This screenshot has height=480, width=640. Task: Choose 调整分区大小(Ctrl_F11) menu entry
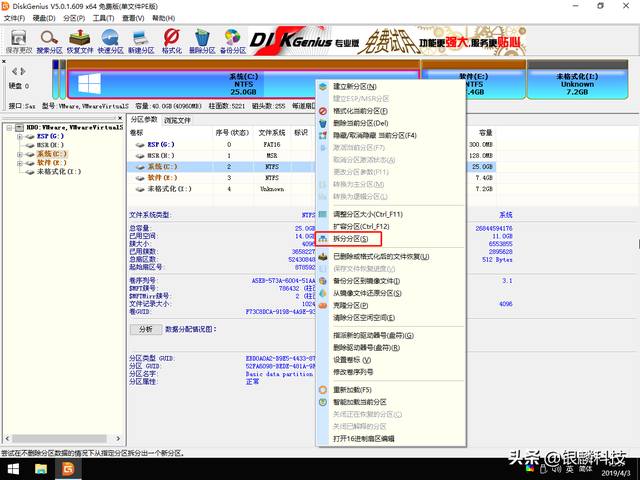coord(392,214)
